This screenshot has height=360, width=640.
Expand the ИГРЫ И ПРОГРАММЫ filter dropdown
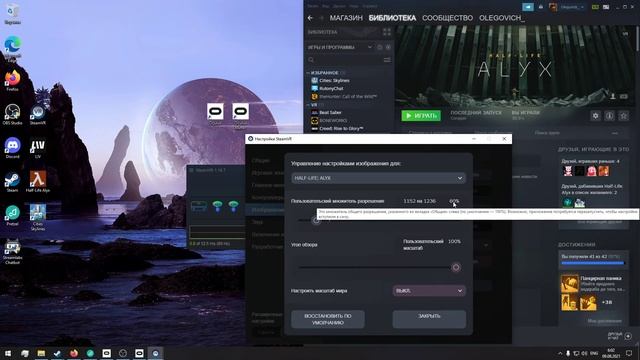[369, 47]
